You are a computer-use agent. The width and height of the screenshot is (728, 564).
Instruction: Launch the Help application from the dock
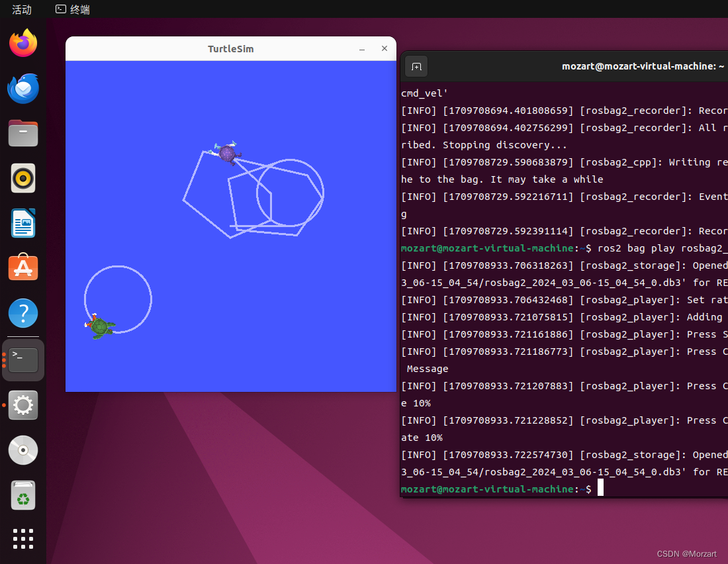(x=23, y=312)
